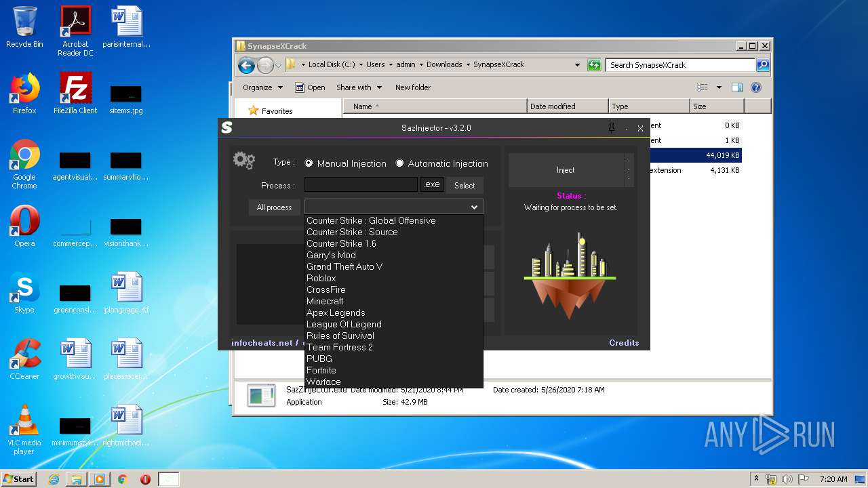The image size is (868, 488).
Task: Click New folder in Explorer toolbar
Action: (413, 87)
